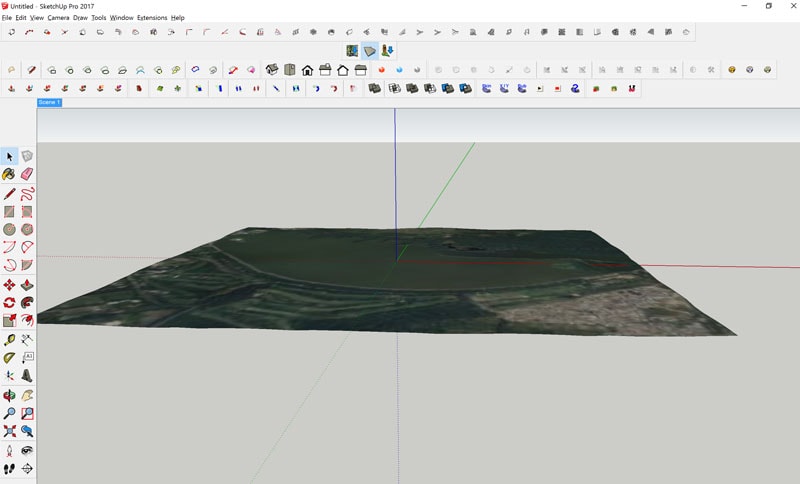Activate the Follow Me tool
This screenshot has width=800, height=484.
27,302
